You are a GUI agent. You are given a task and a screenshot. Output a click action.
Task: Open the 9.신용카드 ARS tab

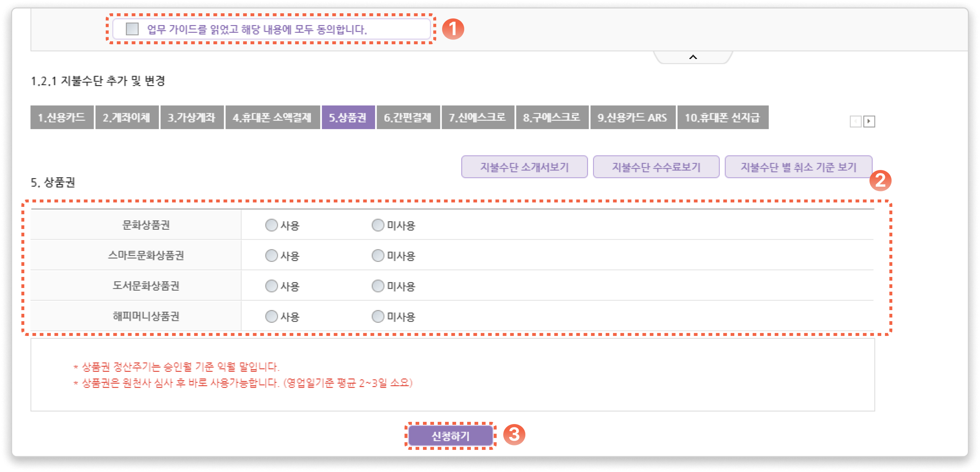[633, 117]
